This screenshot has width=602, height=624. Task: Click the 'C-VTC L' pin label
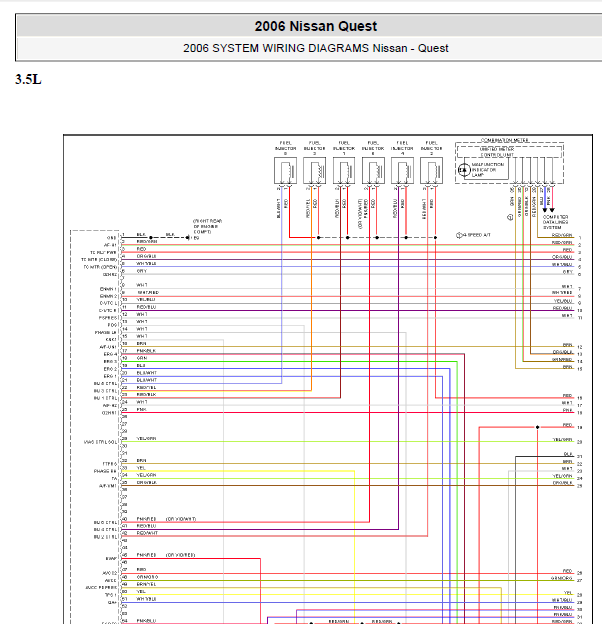[x=108, y=303]
